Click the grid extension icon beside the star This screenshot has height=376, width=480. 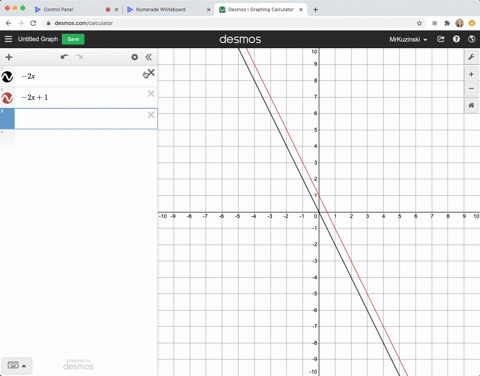(x=434, y=23)
